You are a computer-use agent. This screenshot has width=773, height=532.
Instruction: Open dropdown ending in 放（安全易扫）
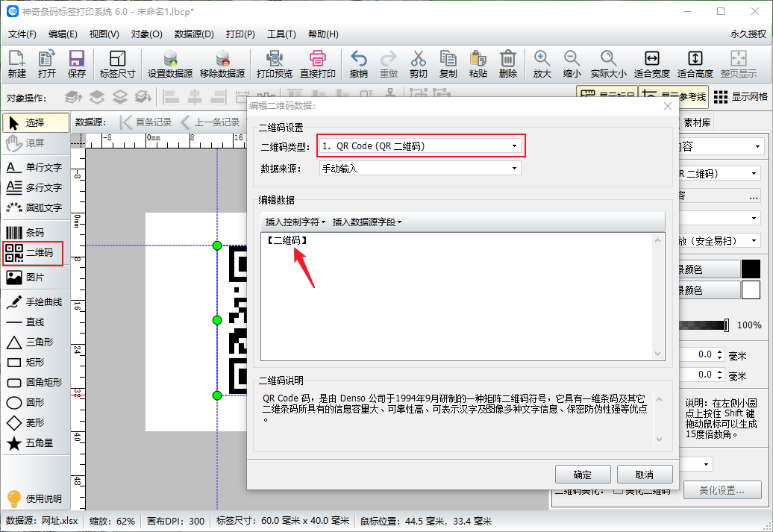pos(720,241)
